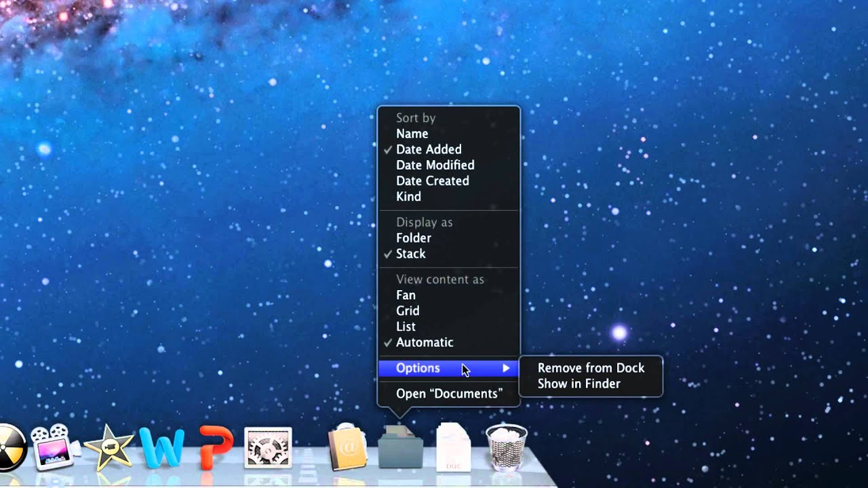Screen dimensions: 868x488
Task: Open Microsoft Word from the Dock
Action: (161, 447)
